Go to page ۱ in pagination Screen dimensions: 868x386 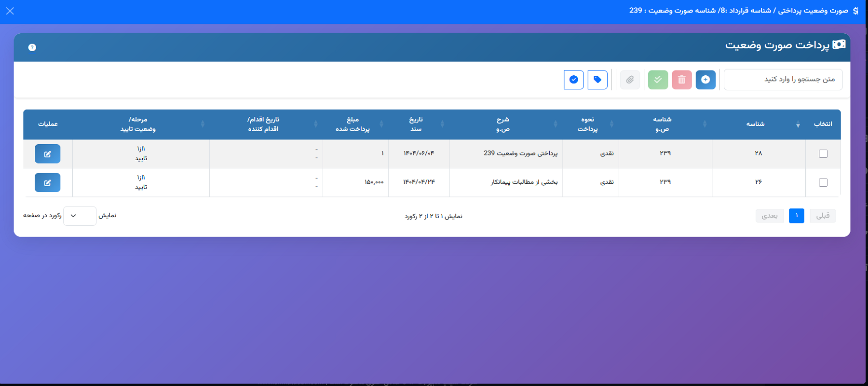[x=797, y=216]
